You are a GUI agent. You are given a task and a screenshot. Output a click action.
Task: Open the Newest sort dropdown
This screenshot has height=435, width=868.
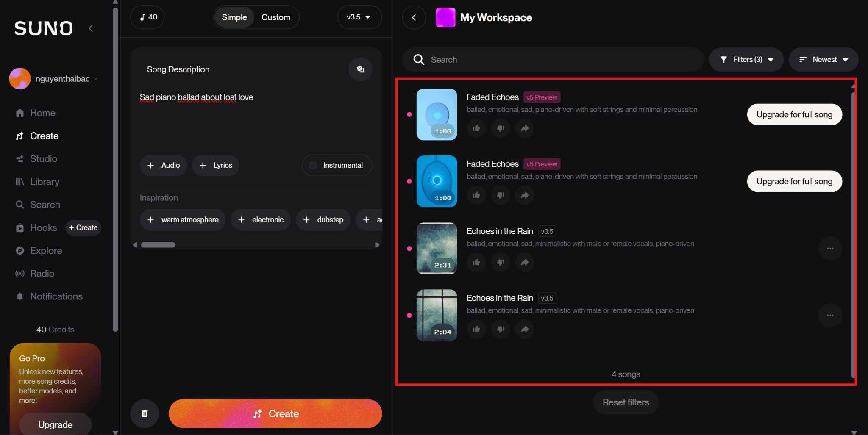(x=823, y=60)
